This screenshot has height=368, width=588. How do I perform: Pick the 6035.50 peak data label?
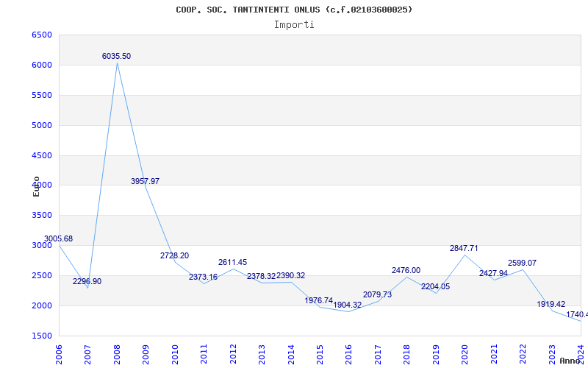(x=117, y=57)
